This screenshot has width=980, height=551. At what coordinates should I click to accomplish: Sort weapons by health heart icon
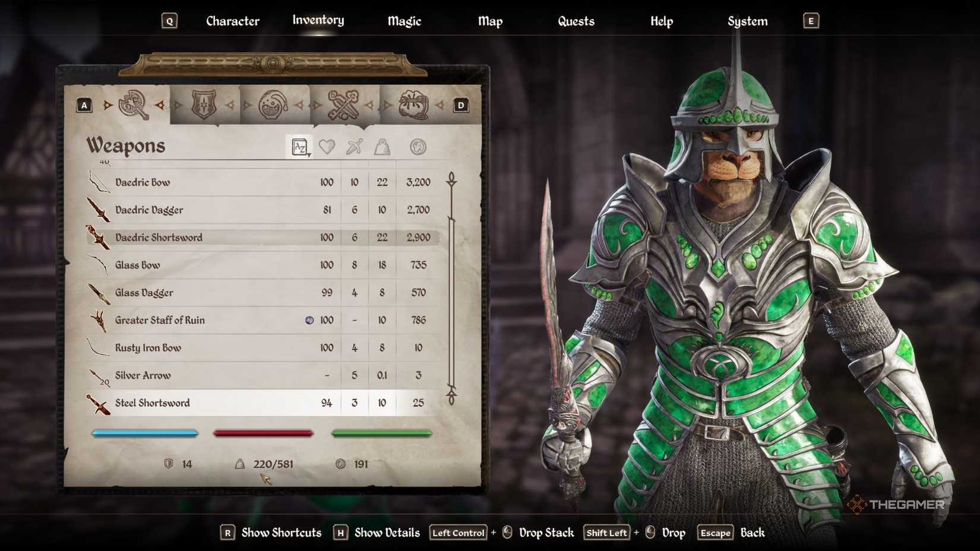pyautogui.click(x=327, y=147)
